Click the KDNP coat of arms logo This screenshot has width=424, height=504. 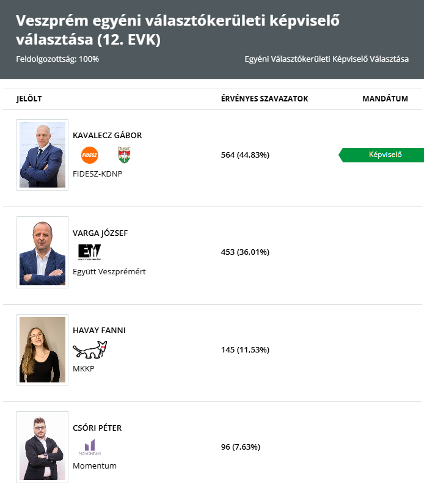(x=124, y=155)
